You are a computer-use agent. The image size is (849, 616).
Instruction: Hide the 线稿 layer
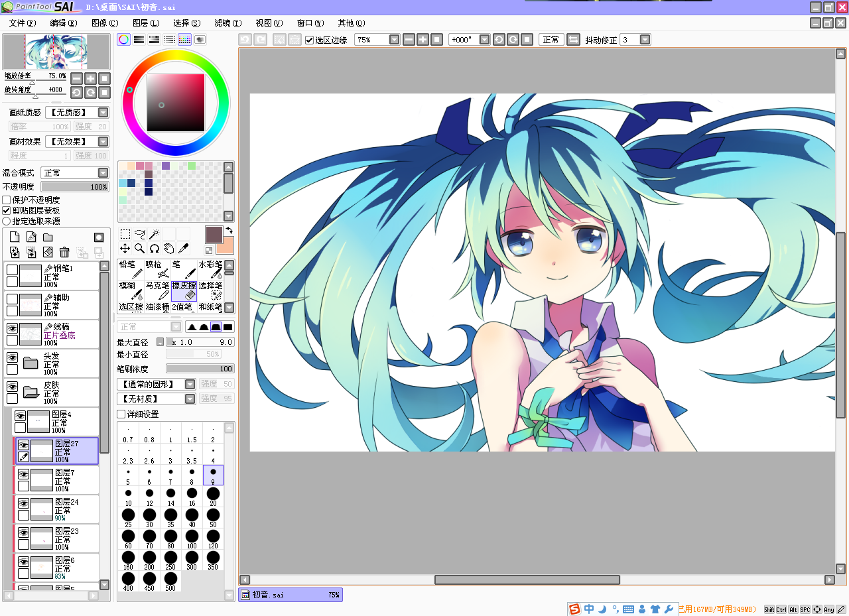(12, 328)
